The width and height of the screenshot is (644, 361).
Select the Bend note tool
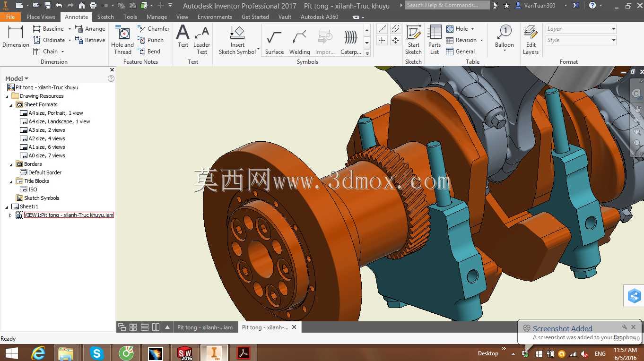click(149, 52)
